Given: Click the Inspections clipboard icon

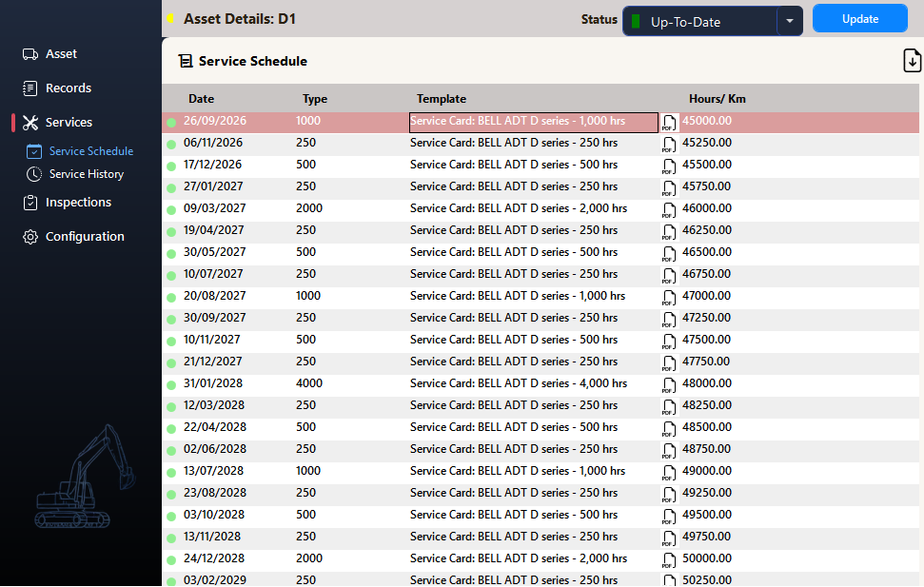Looking at the screenshot, I should [30, 203].
